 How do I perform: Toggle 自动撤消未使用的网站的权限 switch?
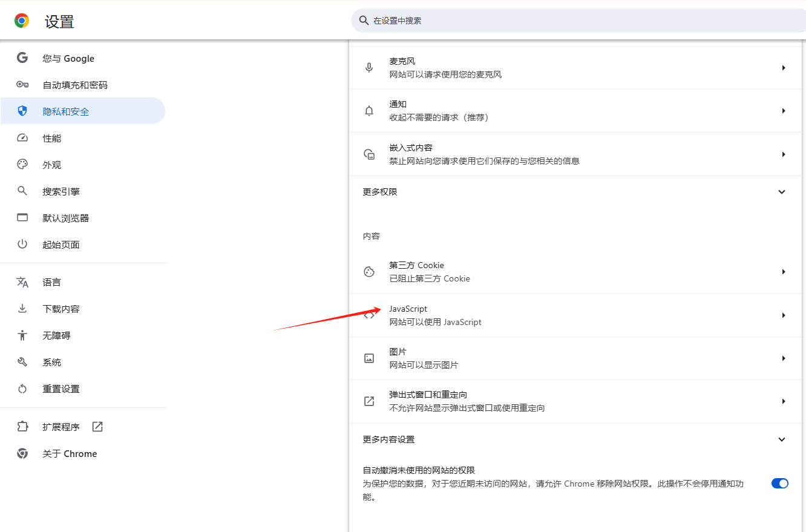point(780,484)
